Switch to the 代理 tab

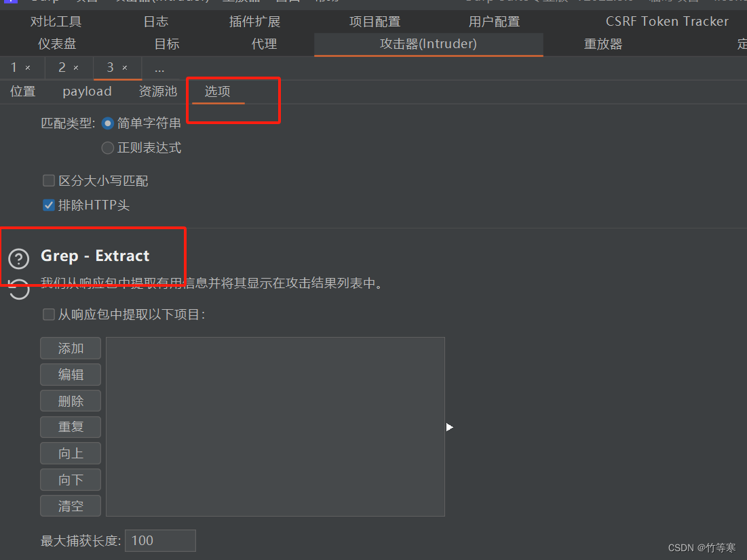(264, 44)
